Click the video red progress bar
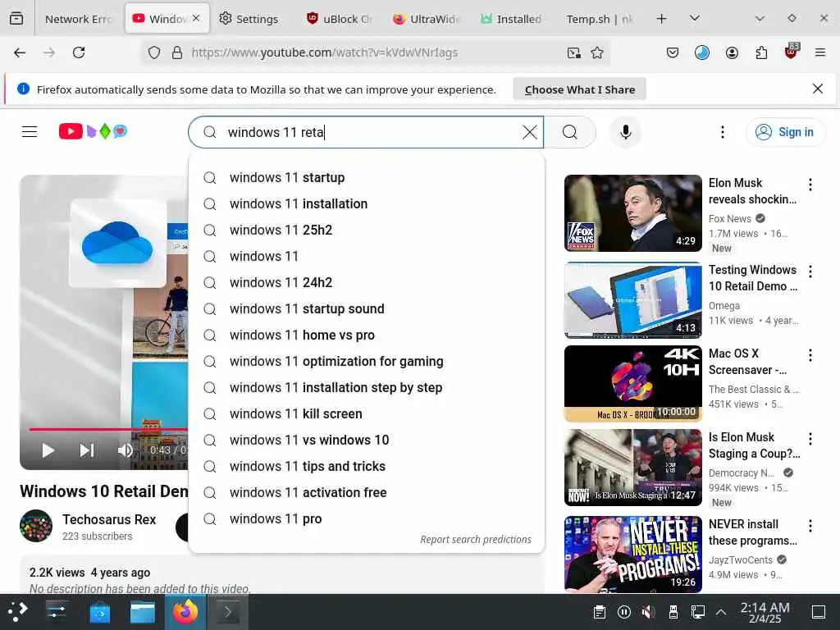 pyautogui.click(x=107, y=429)
